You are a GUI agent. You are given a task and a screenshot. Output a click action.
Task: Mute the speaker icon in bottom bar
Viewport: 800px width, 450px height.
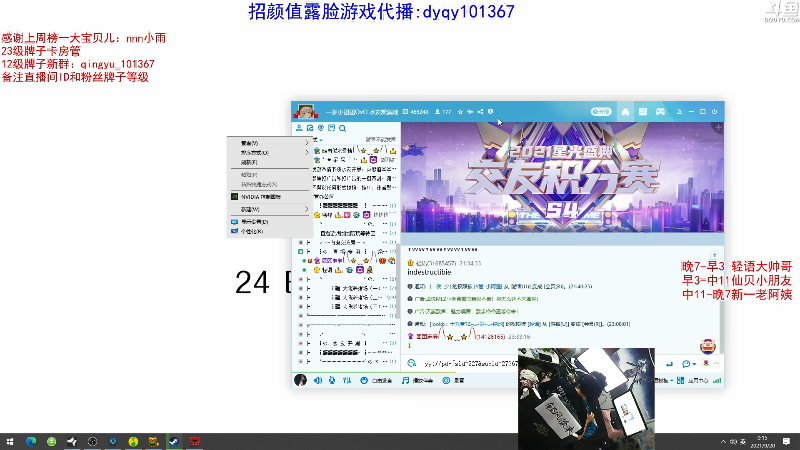tap(318, 381)
